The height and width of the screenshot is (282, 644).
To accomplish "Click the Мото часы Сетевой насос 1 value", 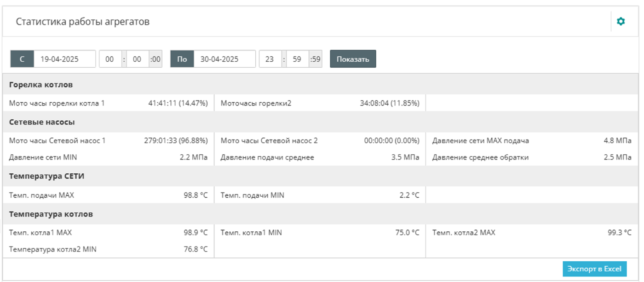I will pyautogui.click(x=176, y=141).
